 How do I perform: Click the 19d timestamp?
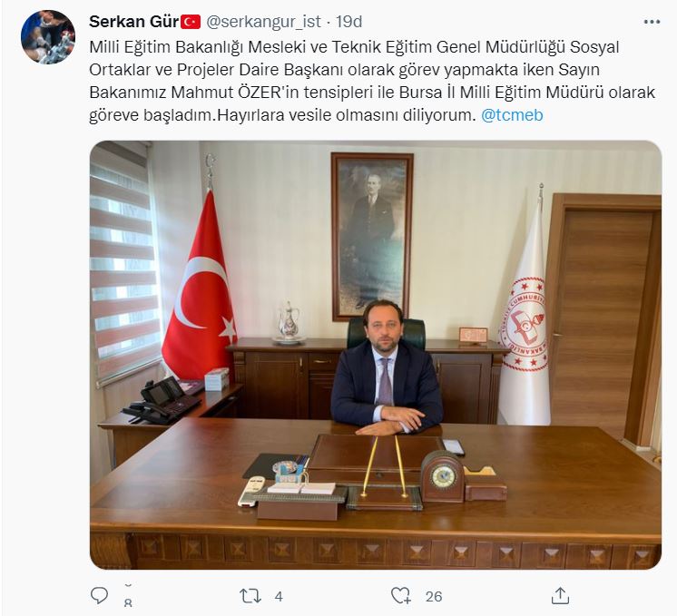(349, 22)
